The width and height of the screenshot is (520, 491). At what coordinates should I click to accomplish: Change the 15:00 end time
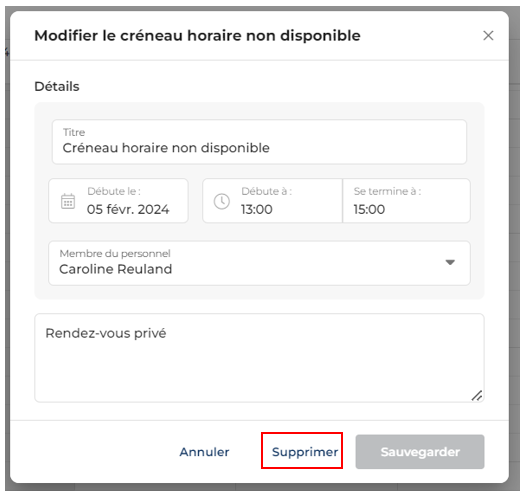369,209
